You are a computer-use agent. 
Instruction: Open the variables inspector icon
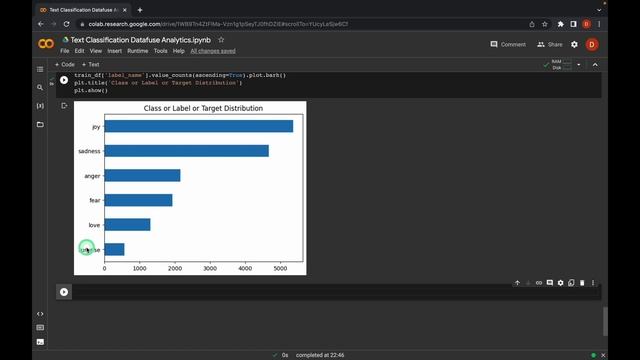40,106
